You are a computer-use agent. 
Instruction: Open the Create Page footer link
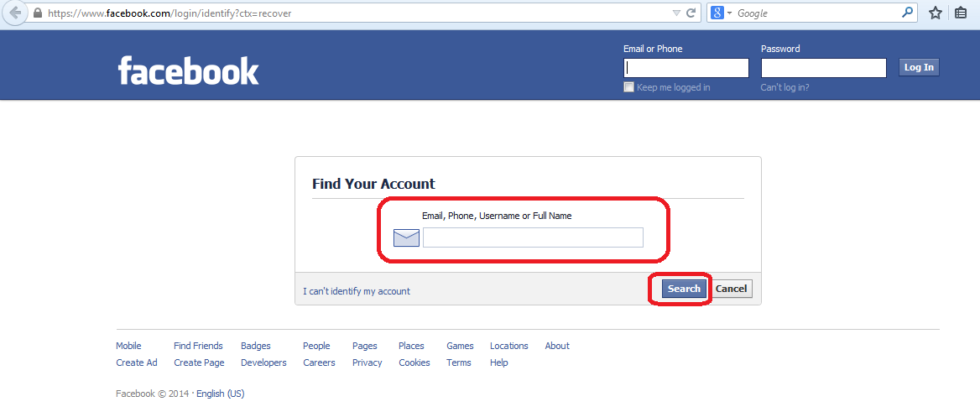pyautogui.click(x=199, y=362)
